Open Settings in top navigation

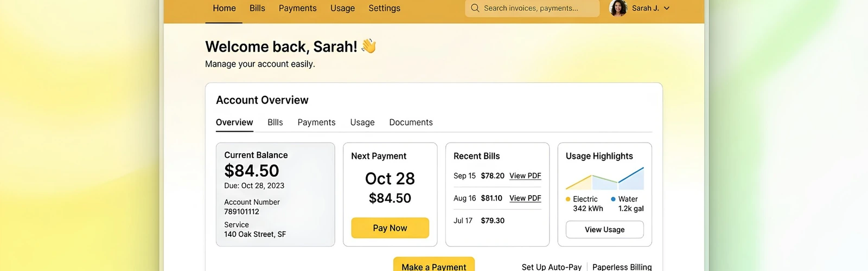point(384,8)
